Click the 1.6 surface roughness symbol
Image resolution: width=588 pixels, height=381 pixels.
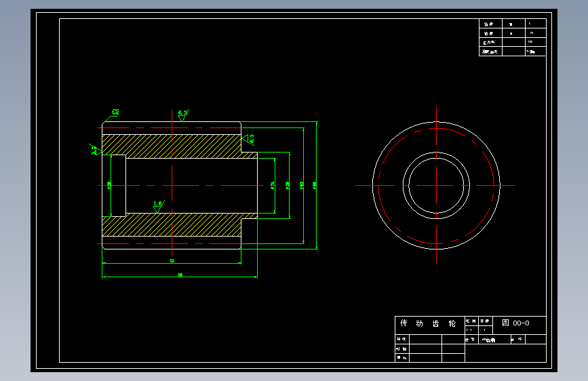click(x=159, y=207)
